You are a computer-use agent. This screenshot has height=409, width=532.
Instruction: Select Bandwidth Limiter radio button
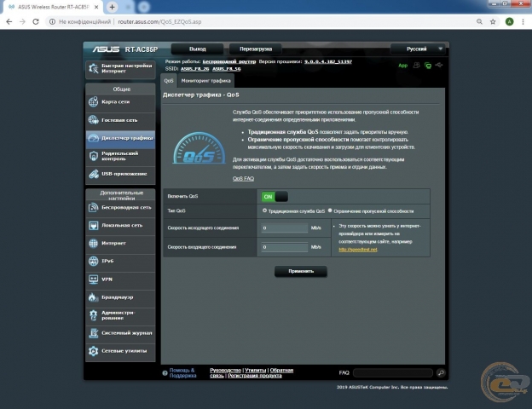tap(330, 210)
